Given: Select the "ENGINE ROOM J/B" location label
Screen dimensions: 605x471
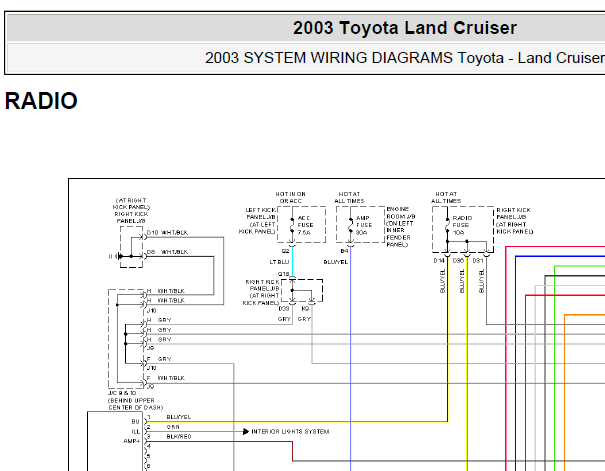Looking at the screenshot, I should point(401,227).
